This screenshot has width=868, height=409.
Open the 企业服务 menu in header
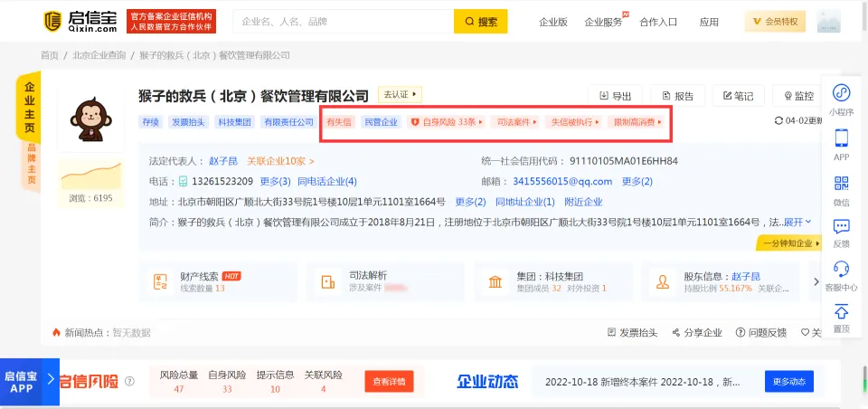coord(604,22)
